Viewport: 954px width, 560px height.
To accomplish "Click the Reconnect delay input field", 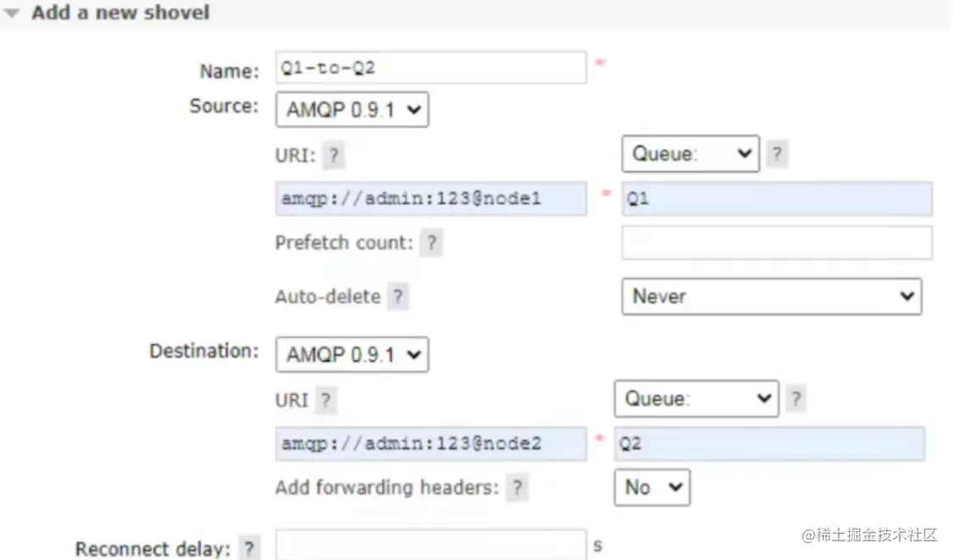I will (430, 545).
